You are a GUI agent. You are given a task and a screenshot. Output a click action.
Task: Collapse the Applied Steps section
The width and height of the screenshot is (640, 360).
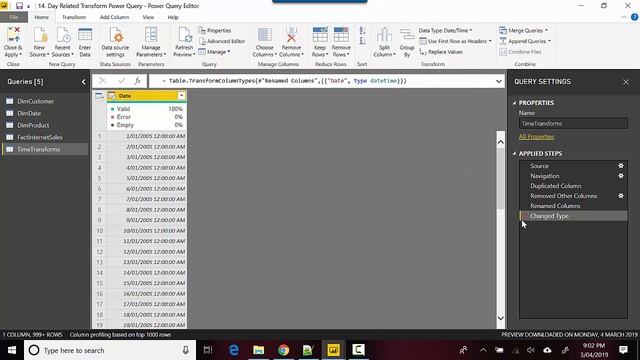514,153
